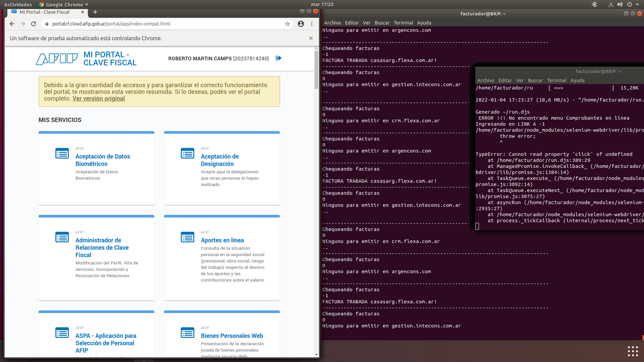Close the Mi Portal - Clave Fiscal tab
The image size is (644, 362).
[83, 12]
